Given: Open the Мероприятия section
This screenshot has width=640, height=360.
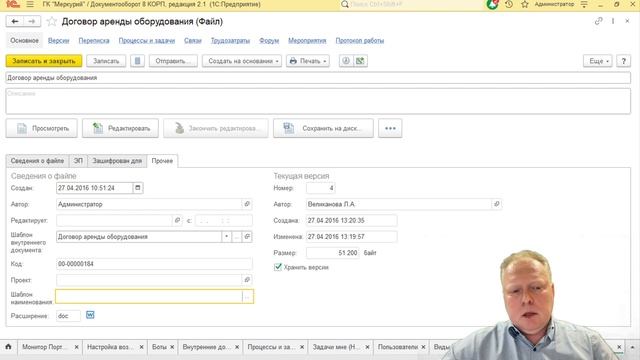Looking at the screenshot, I should [x=307, y=40].
